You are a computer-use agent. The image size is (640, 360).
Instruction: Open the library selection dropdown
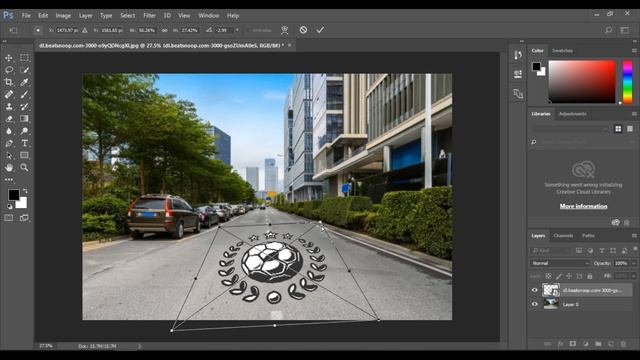[x=570, y=129]
